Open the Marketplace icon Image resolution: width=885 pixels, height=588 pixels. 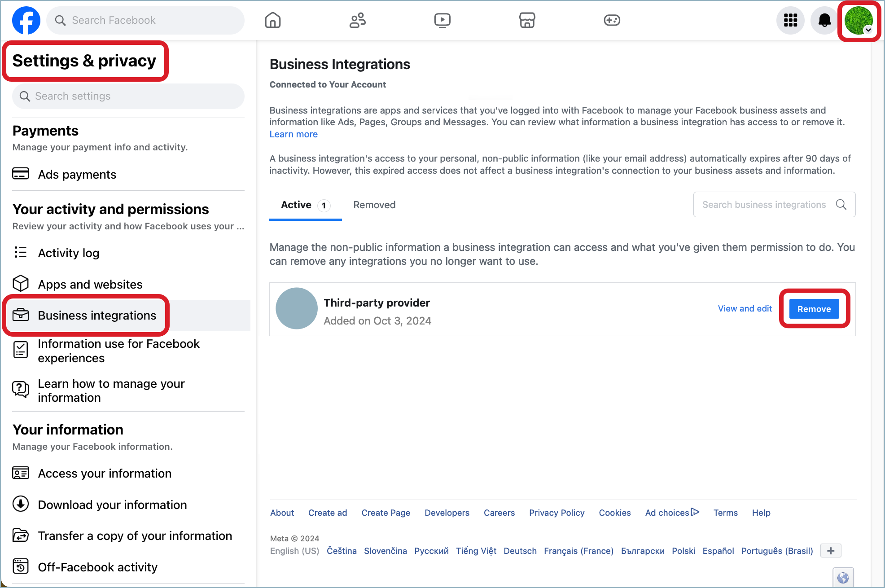click(527, 20)
